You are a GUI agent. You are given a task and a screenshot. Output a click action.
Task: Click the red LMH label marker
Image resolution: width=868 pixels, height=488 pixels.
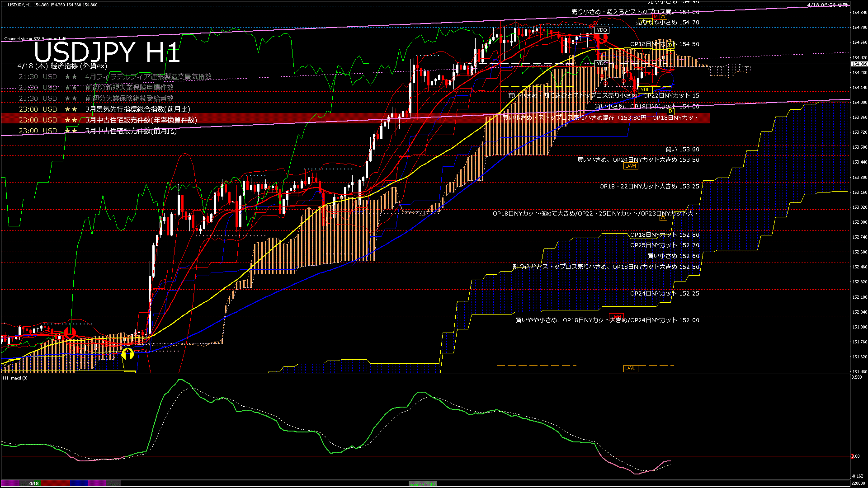point(616,316)
